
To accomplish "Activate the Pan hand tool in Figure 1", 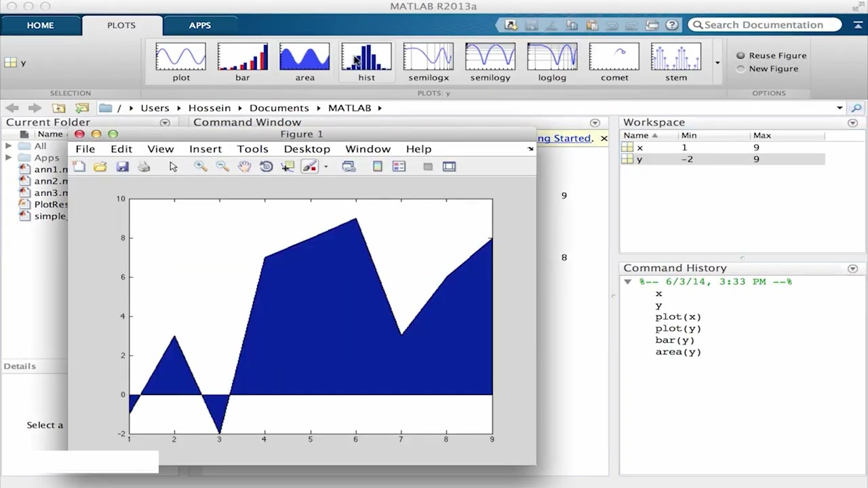I will tap(244, 166).
